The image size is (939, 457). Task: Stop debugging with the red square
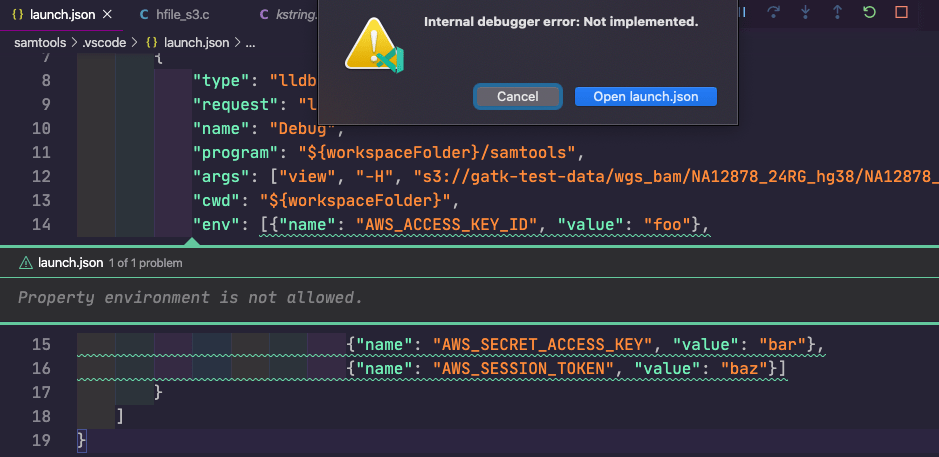[901, 13]
